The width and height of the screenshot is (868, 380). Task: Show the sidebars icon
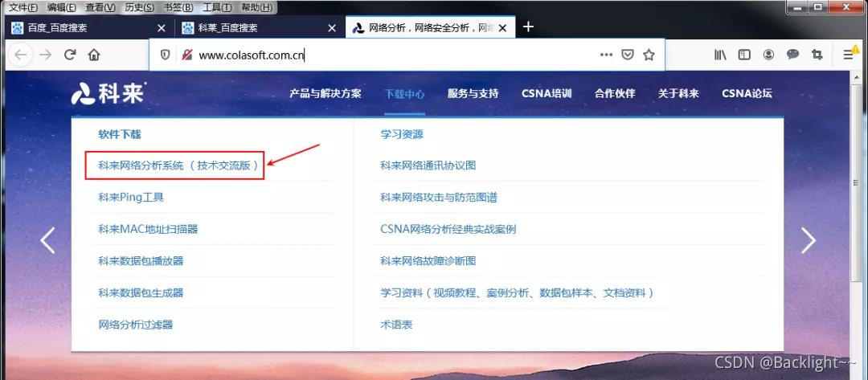click(744, 55)
